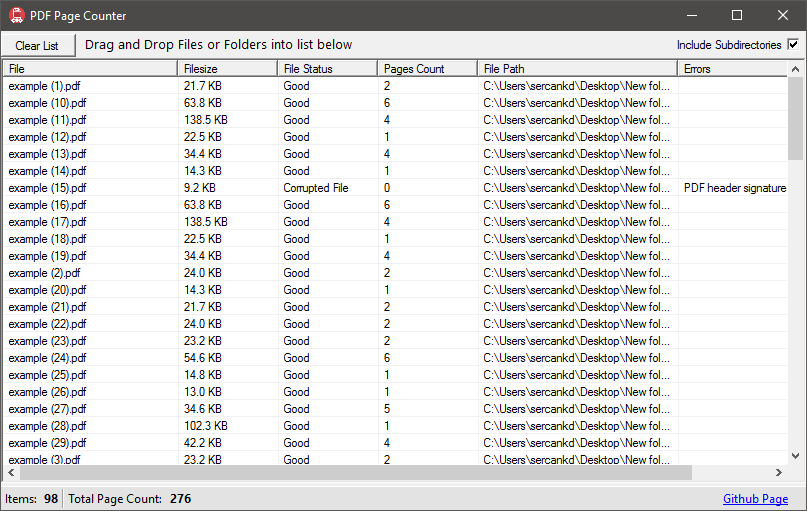Click file path cell of example (1).pdf
Image resolution: width=807 pixels, height=511 pixels.
(x=576, y=86)
